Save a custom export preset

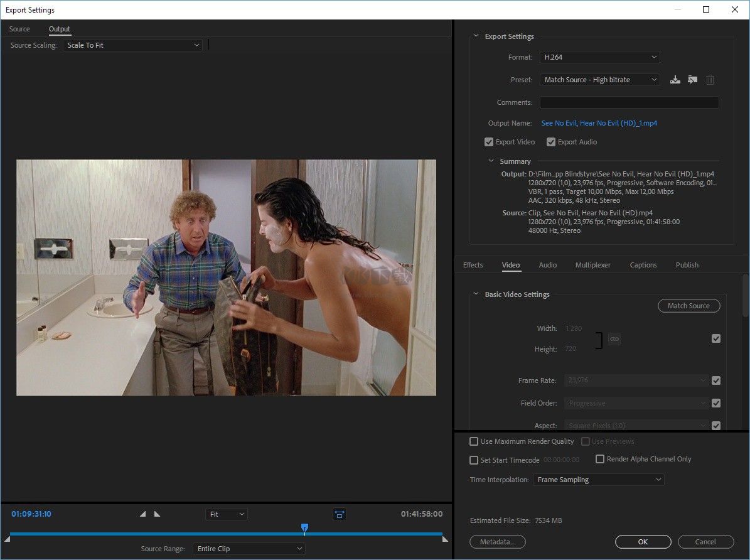(x=675, y=80)
